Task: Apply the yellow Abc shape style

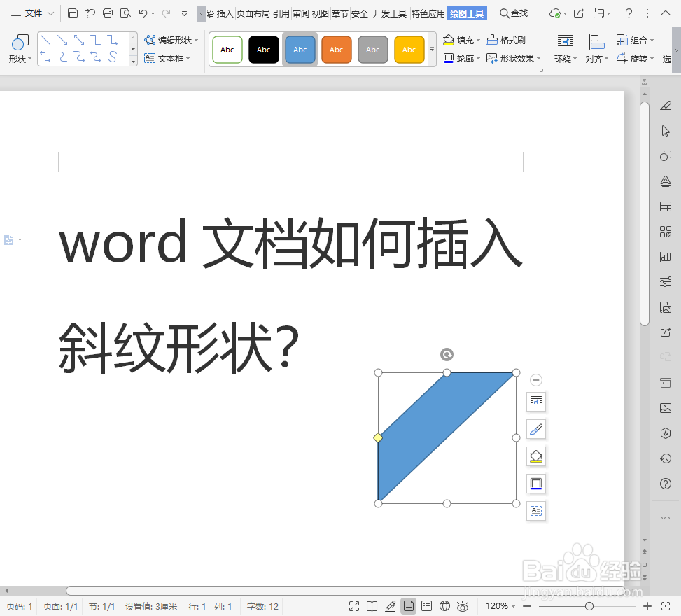Action: pyautogui.click(x=409, y=50)
